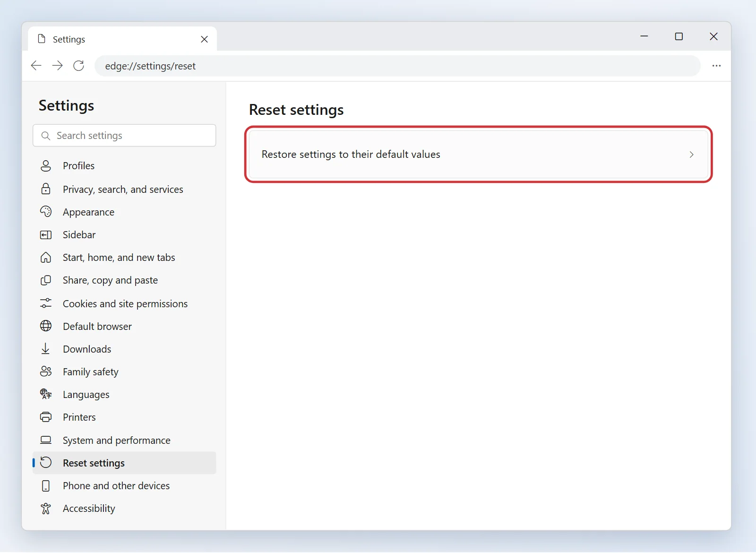This screenshot has width=756, height=553.
Task: Open the browser three-dots menu
Action: tap(716, 66)
